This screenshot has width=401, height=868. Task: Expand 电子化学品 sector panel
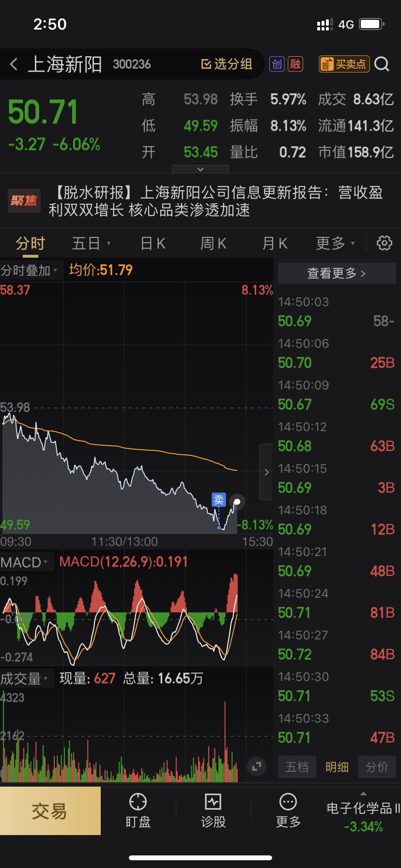click(363, 812)
